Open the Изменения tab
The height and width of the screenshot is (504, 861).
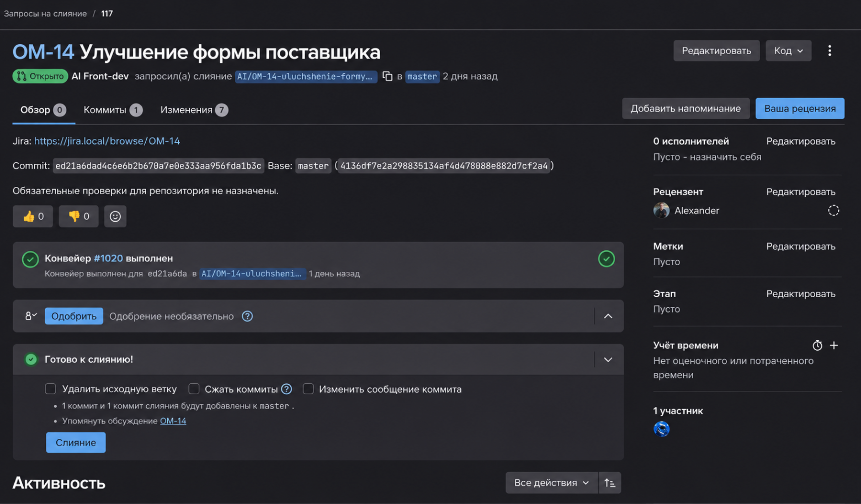[x=194, y=110]
